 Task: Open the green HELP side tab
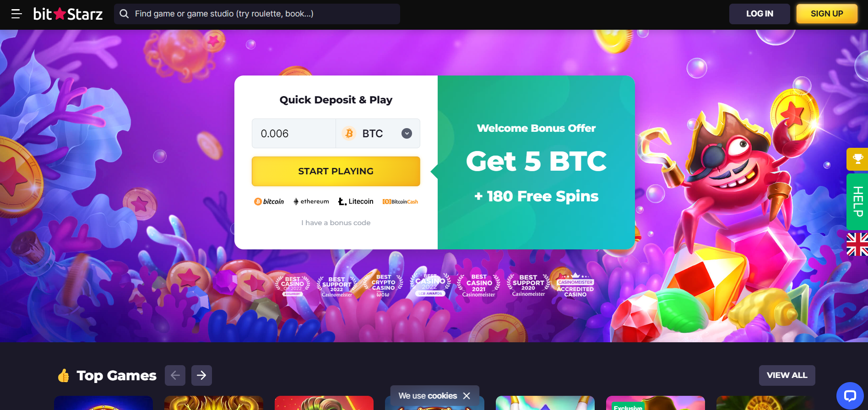pos(857,202)
